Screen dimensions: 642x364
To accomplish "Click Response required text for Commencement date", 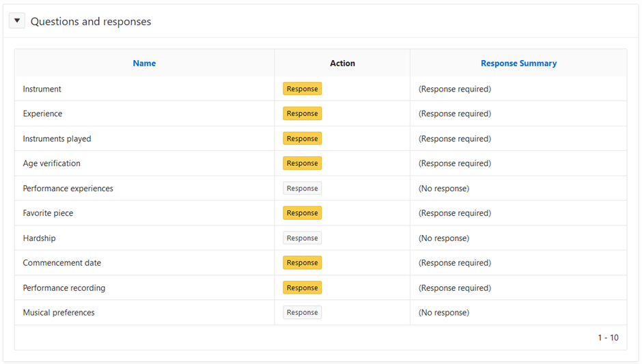I will [x=454, y=263].
